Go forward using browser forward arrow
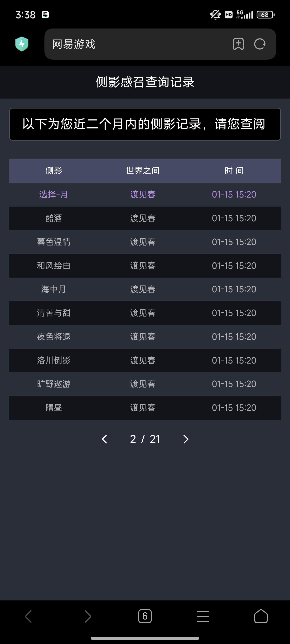290x644 pixels. pos(87,616)
